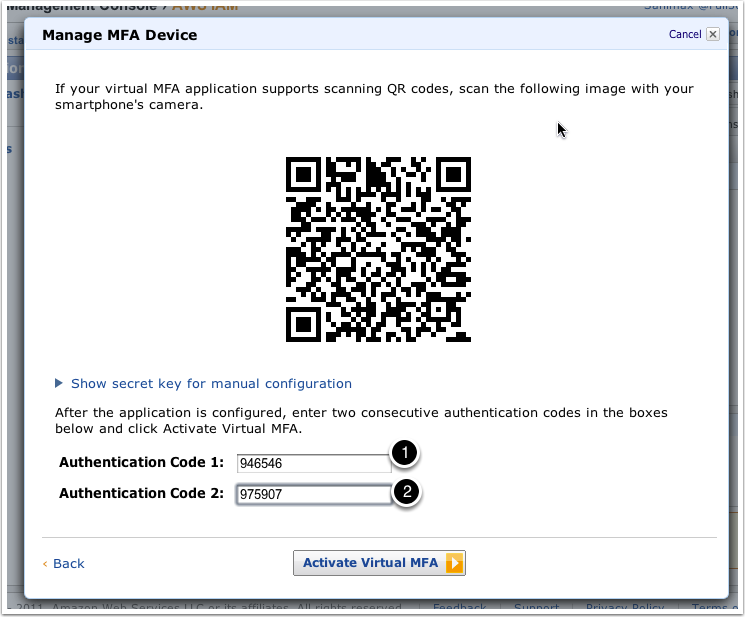Expand Show secret key for manual configuration
The width and height of the screenshot is (745, 617).
pyautogui.click(x=211, y=383)
